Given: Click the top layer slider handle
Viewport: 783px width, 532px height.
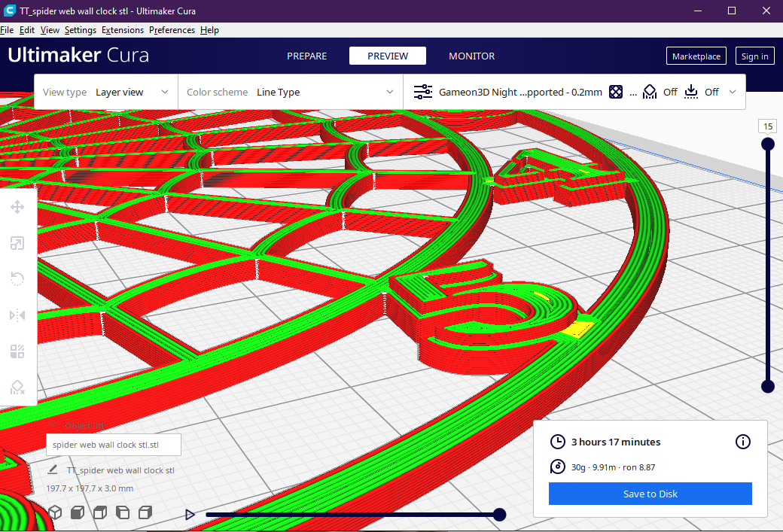Looking at the screenshot, I should (767, 144).
